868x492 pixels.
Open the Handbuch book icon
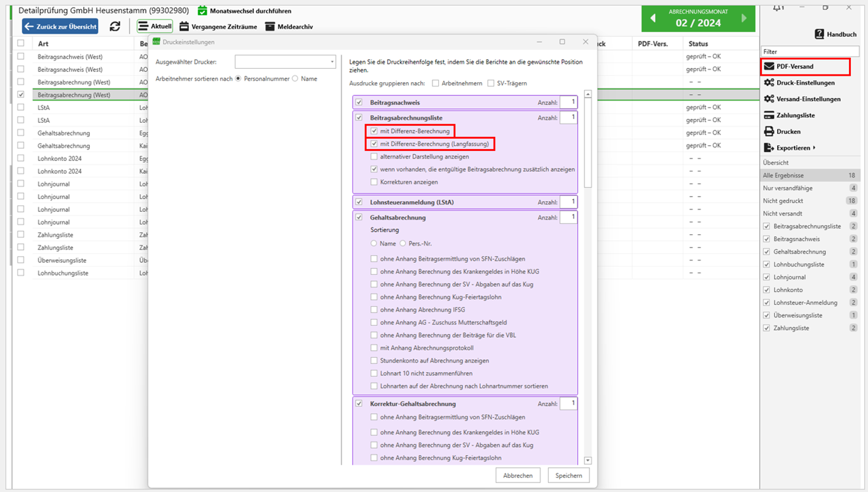coord(820,34)
